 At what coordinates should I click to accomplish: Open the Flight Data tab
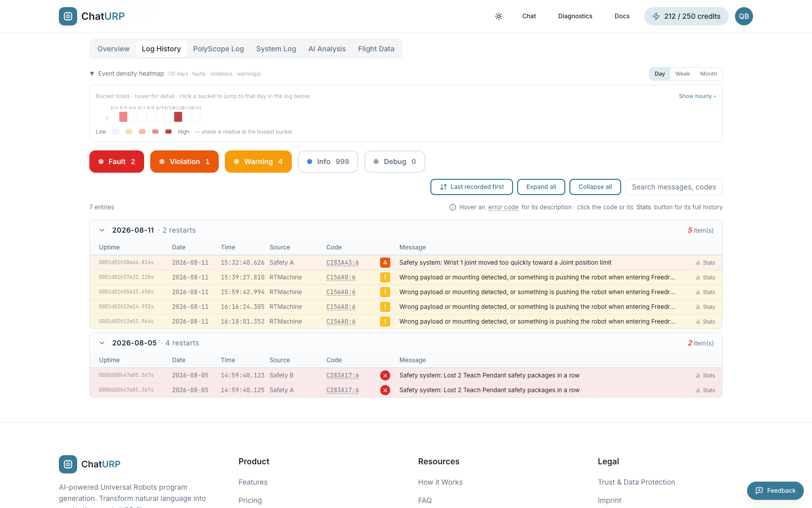pyautogui.click(x=376, y=49)
